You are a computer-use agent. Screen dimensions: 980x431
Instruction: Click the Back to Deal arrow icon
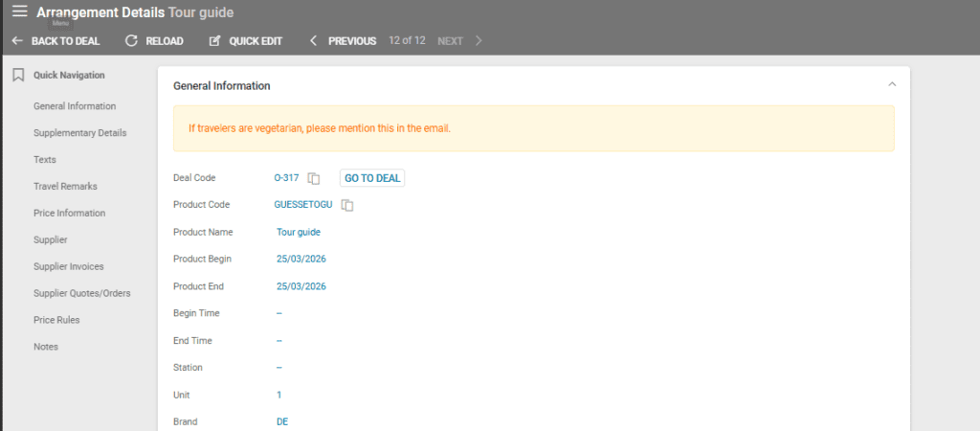click(x=17, y=41)
